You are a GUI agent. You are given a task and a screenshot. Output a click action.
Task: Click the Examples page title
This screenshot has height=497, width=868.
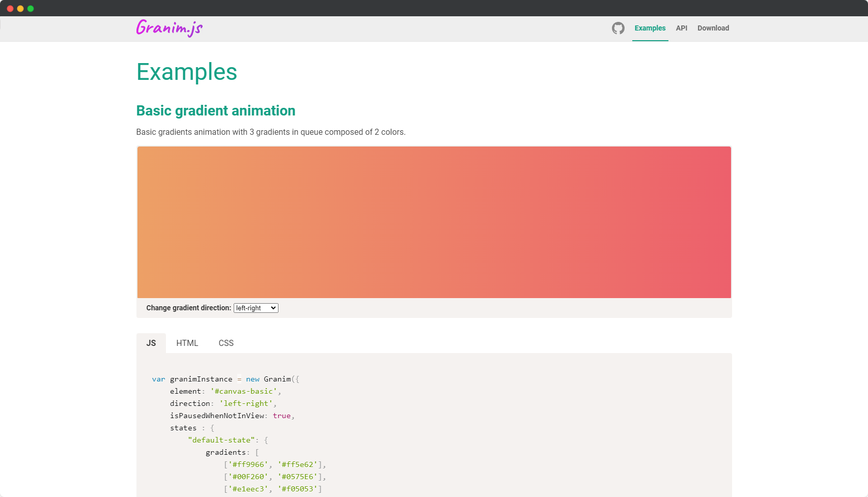coord(187,72)
